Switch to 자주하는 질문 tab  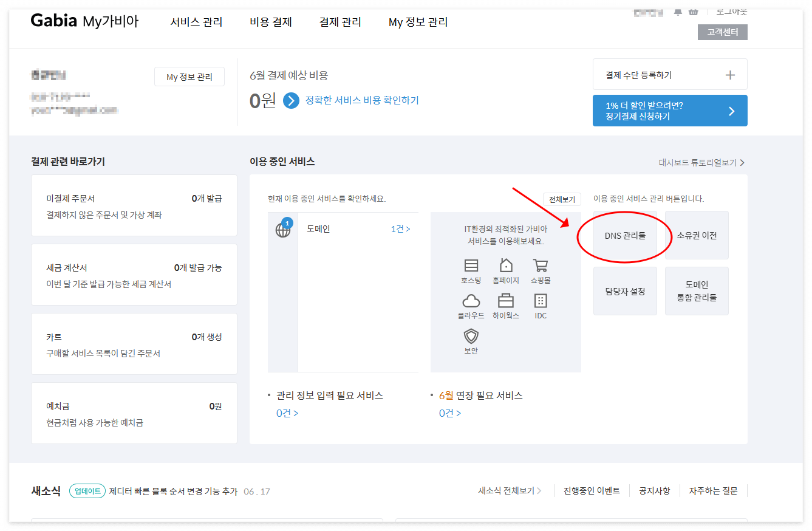tap(713, 490)
